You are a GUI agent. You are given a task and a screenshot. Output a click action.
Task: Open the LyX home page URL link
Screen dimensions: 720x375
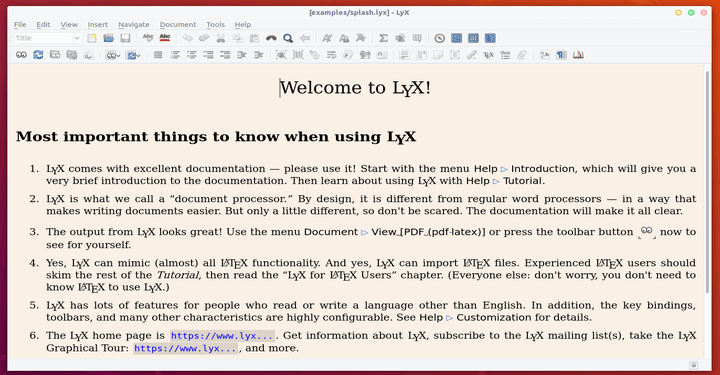[222, 336]
